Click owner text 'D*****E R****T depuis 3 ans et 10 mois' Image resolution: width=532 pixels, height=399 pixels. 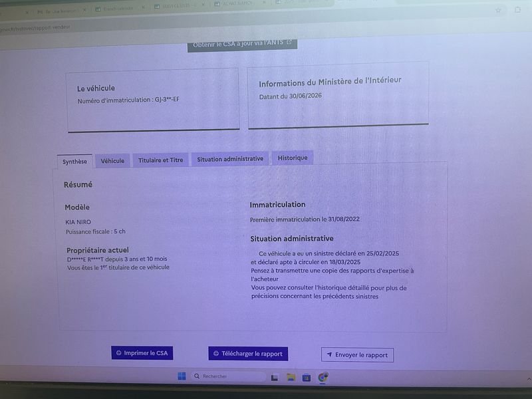[x=117, y=259]
